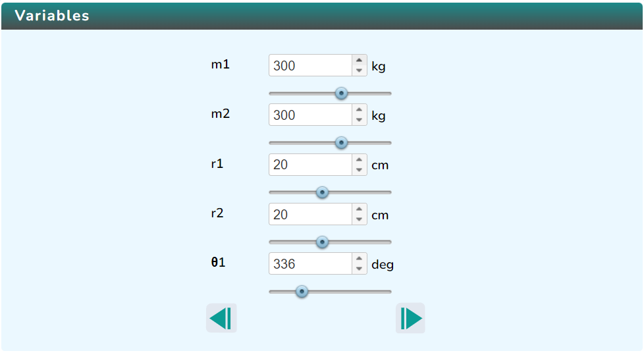Increase m1 using the up arrow
This screenshot has width=644, height=353.
359,61
